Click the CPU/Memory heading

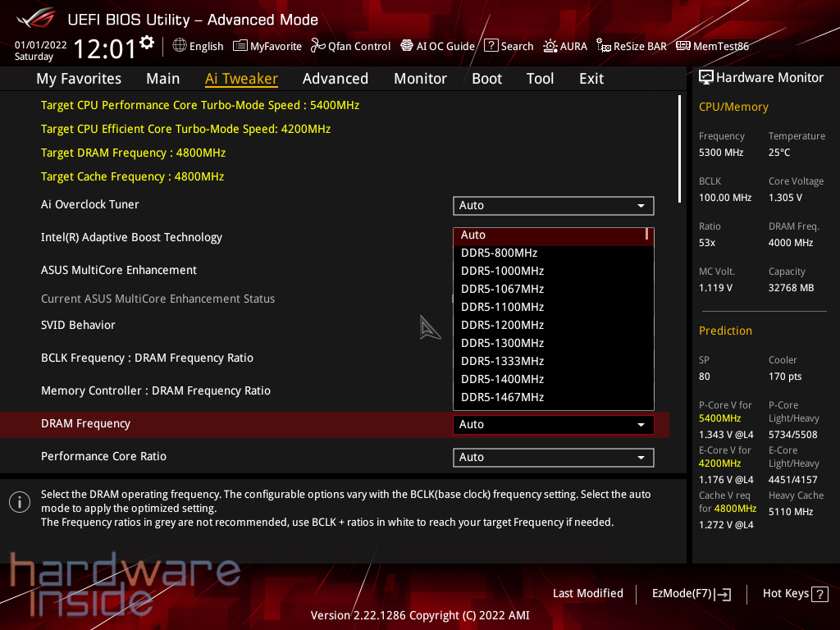pyautogui.click(x=733, y=107)
